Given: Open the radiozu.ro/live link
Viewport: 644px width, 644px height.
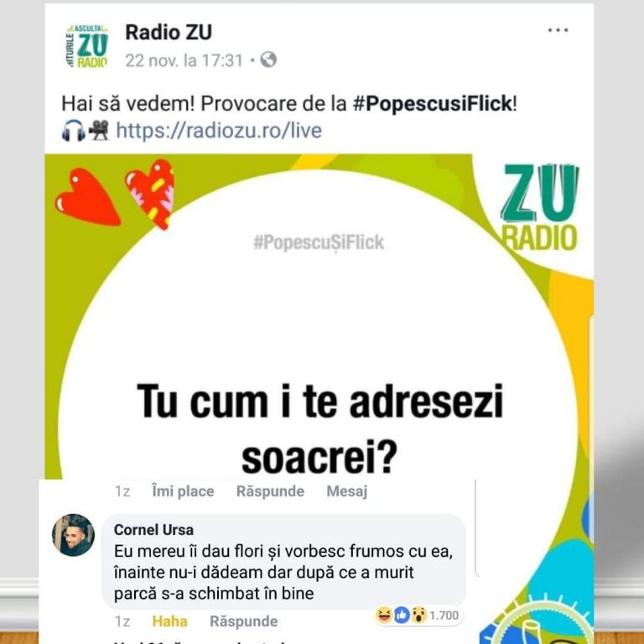Looking at the screenshot, I should click(x=219, y=131).
